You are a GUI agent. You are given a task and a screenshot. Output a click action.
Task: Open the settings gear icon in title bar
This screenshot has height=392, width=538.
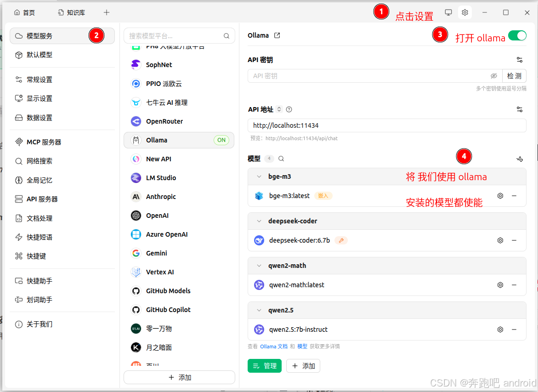pyautogui.click(x=464, y=12)
